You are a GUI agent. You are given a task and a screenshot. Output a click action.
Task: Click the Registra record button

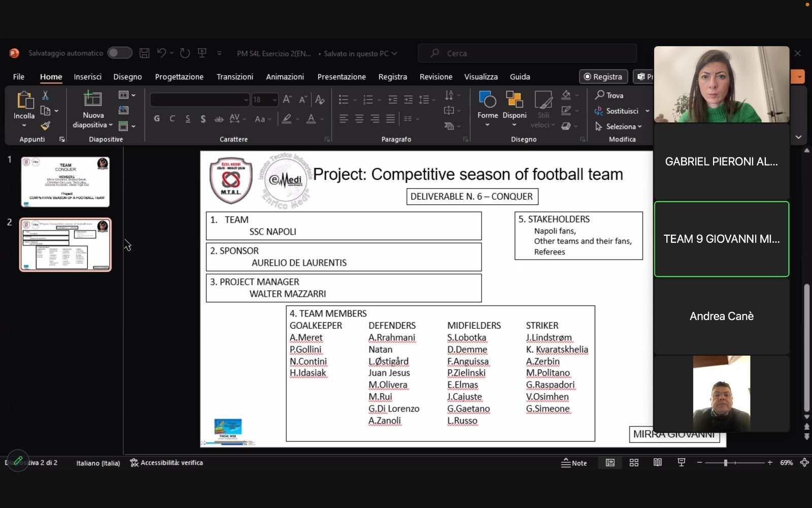pos(603,77)
